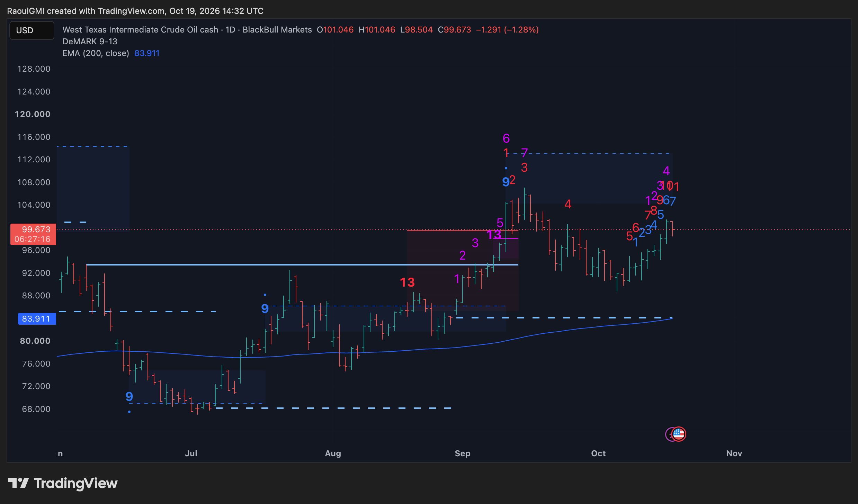Click the Jul label on time axis
The height and width of the screenshot is (504, 858).
191,453
